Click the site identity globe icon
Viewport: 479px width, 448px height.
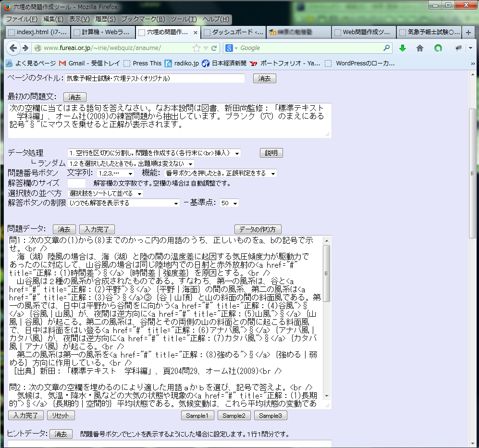click(38, 48)
